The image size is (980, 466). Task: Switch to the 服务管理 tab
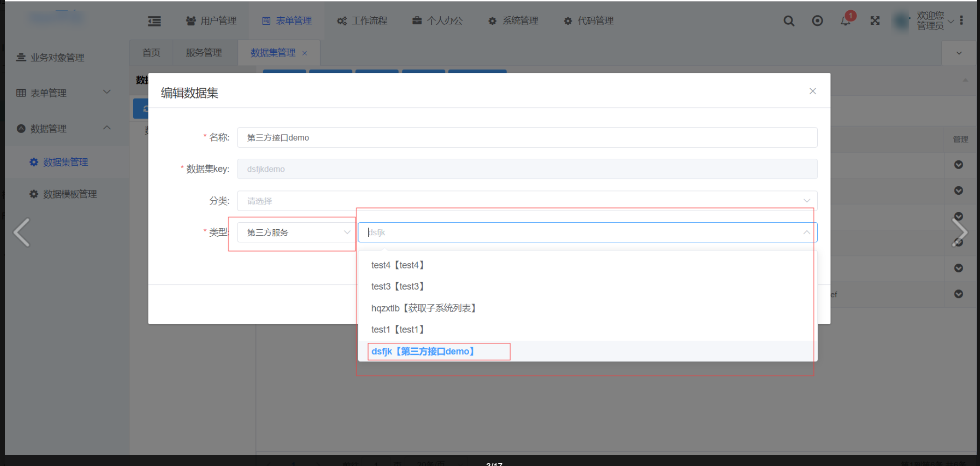[204, 53]
